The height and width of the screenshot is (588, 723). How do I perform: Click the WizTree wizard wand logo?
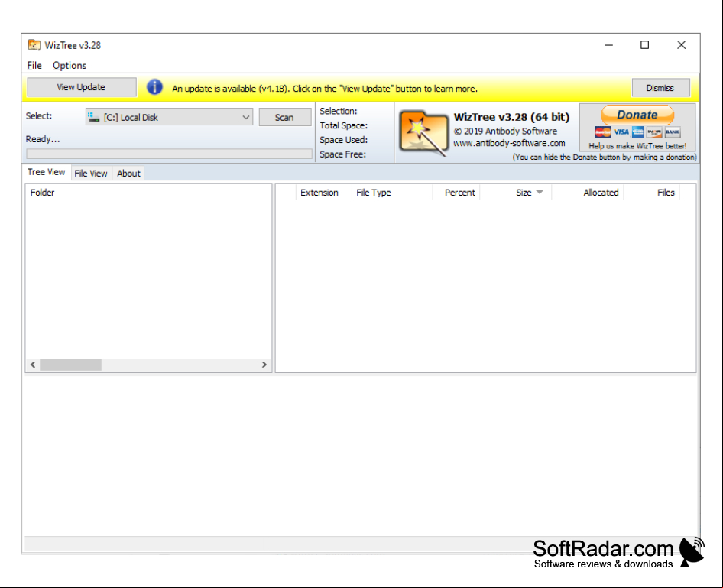[423, 132]
